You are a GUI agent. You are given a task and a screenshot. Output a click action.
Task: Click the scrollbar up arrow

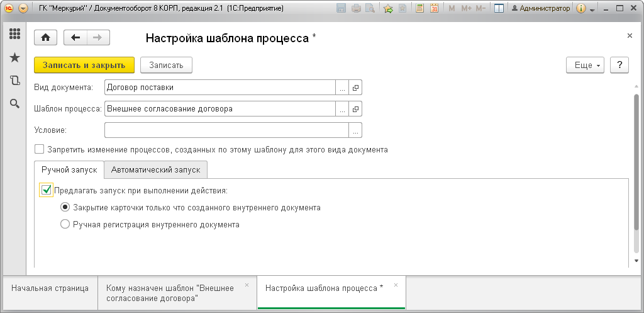(x=636, y=86)
